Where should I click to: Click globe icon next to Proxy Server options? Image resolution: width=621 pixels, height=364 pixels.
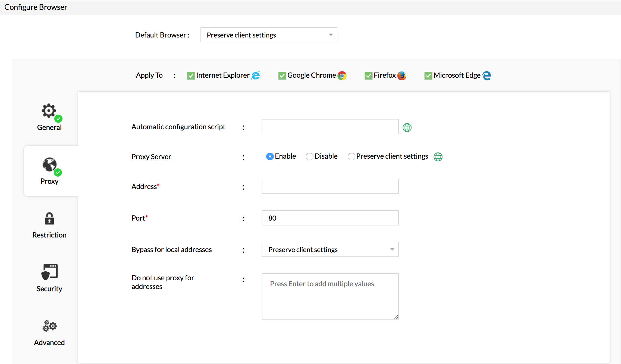pos(438,157)
